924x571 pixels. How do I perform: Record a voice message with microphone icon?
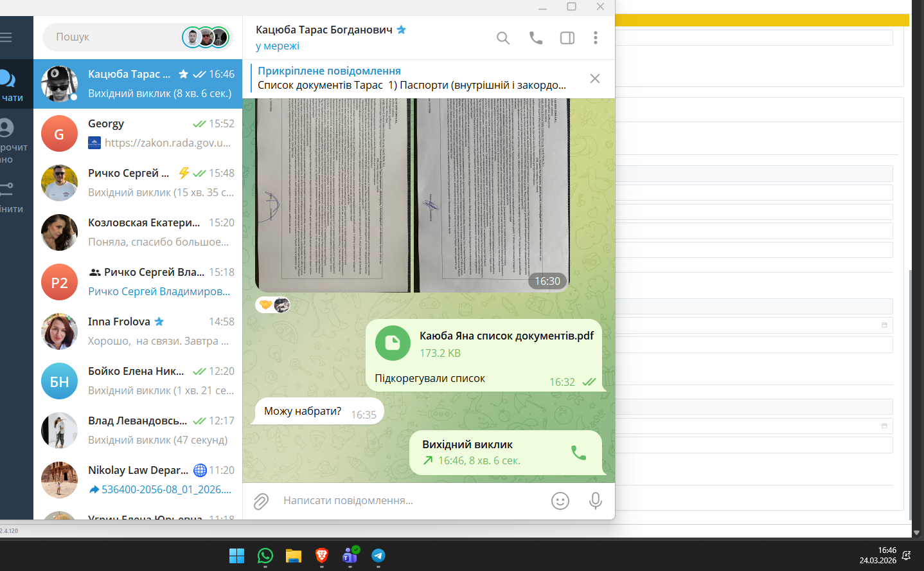click(x=596, y=501)
